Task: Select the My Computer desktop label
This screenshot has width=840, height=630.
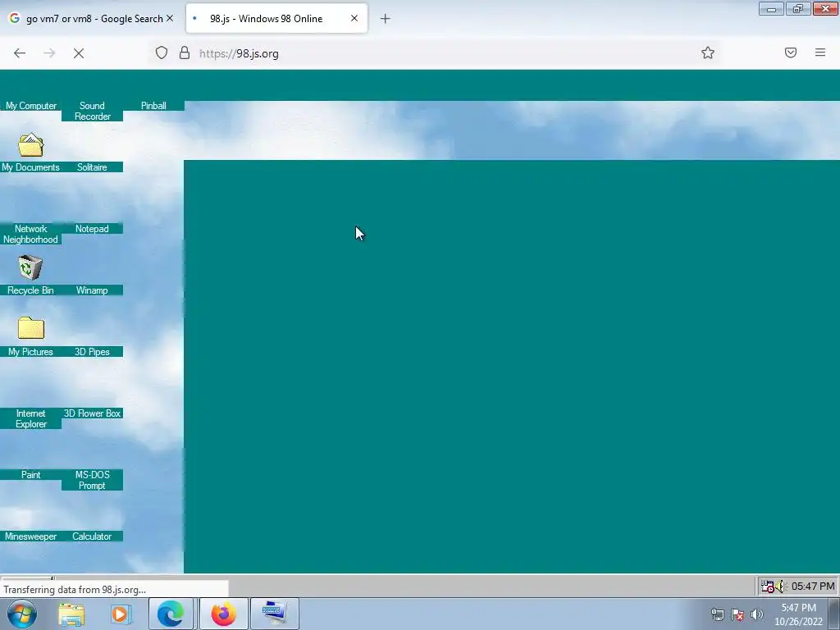Action: tap(31, 106)
